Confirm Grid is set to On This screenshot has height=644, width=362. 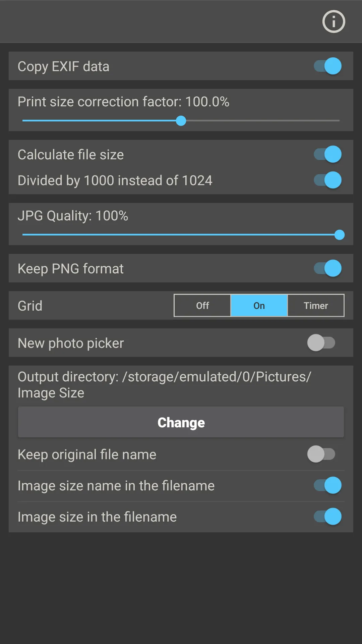(x=259, y=306)
